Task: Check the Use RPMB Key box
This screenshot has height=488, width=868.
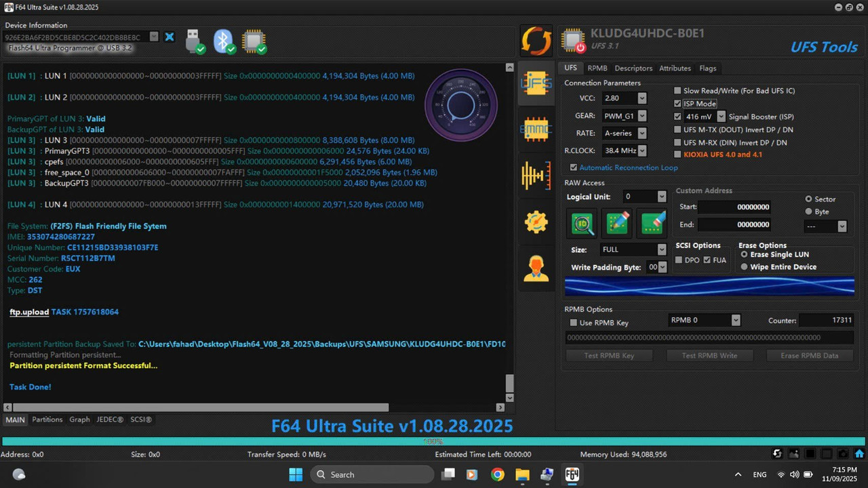Action: pos(574,323)
